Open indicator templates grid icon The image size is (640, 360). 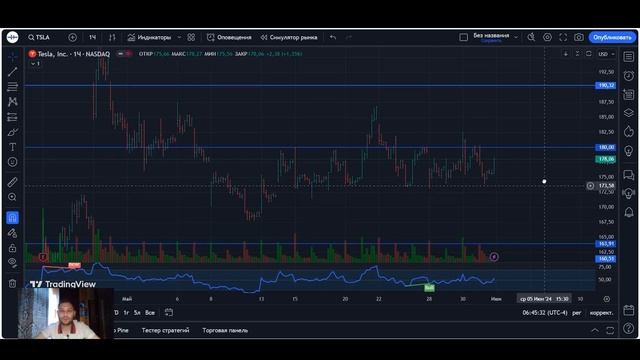pyautogui.click(x=191, y=37)
